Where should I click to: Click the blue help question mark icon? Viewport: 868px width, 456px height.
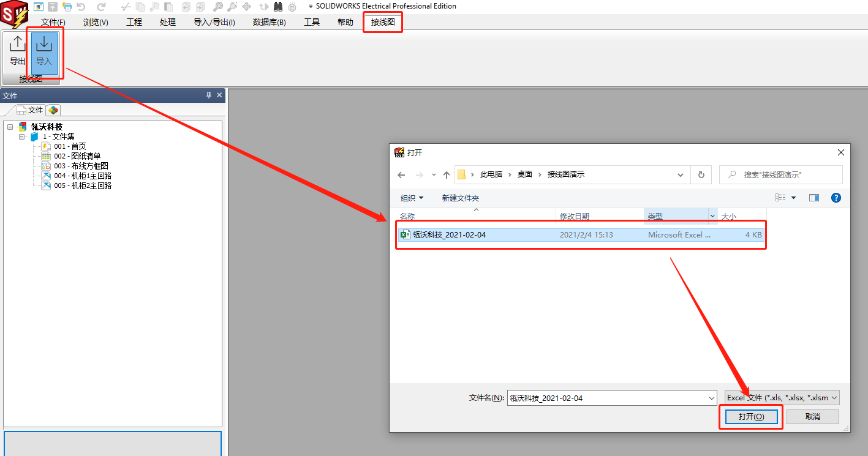(836, 198)
